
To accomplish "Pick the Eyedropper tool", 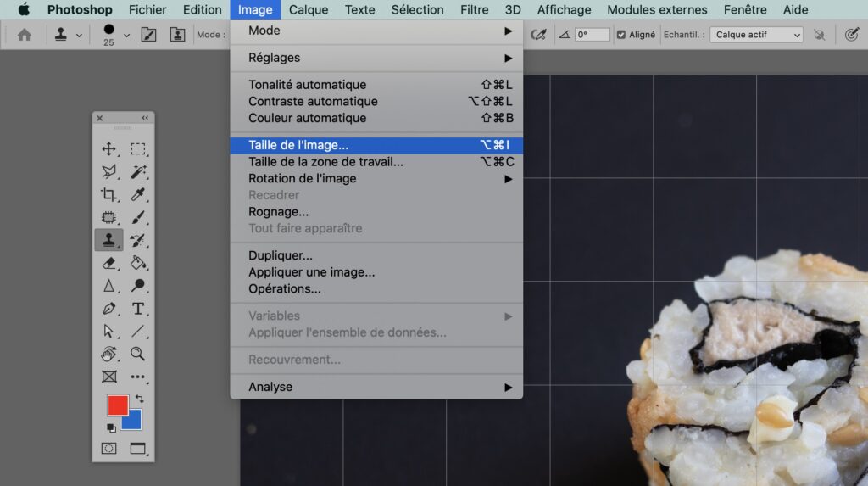I will pos(138,194).
